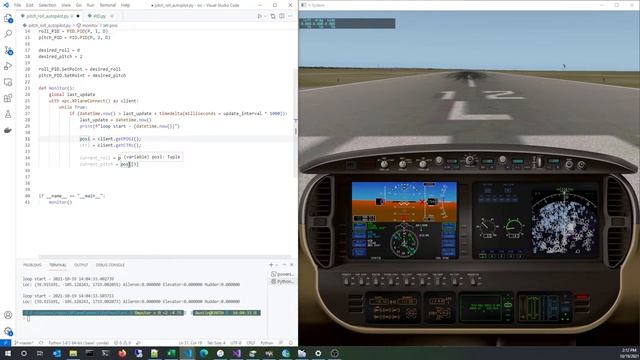Click the remote window indicator in status bar
640x360 pixels.
5,343
